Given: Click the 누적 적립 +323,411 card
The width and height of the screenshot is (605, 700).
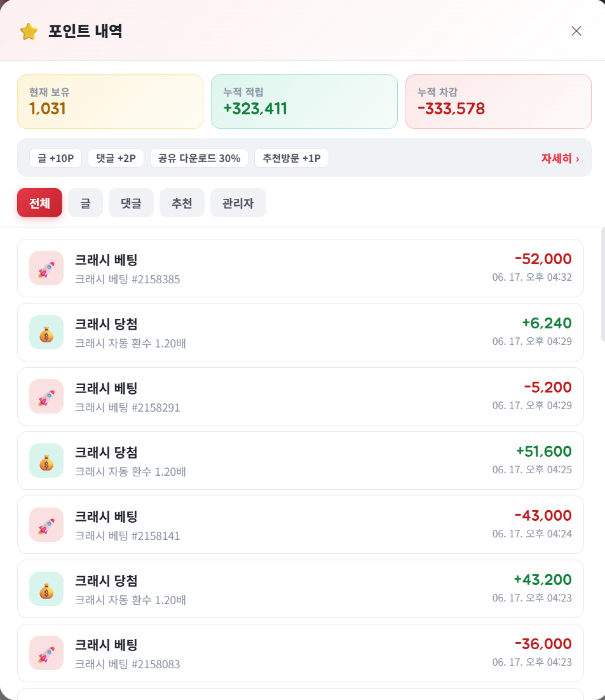Looking at the screenshot, I should click(304, 102).
